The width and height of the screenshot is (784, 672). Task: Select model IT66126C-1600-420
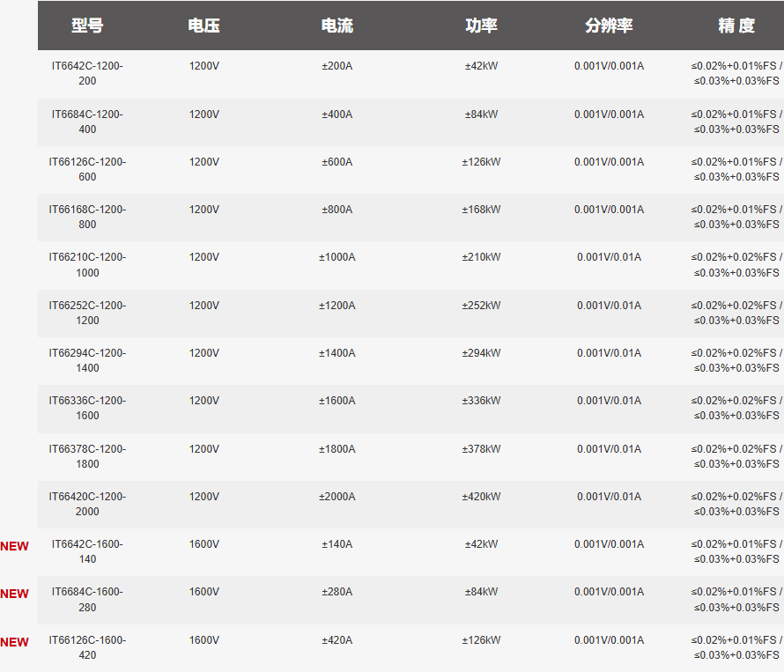point(87,647)
